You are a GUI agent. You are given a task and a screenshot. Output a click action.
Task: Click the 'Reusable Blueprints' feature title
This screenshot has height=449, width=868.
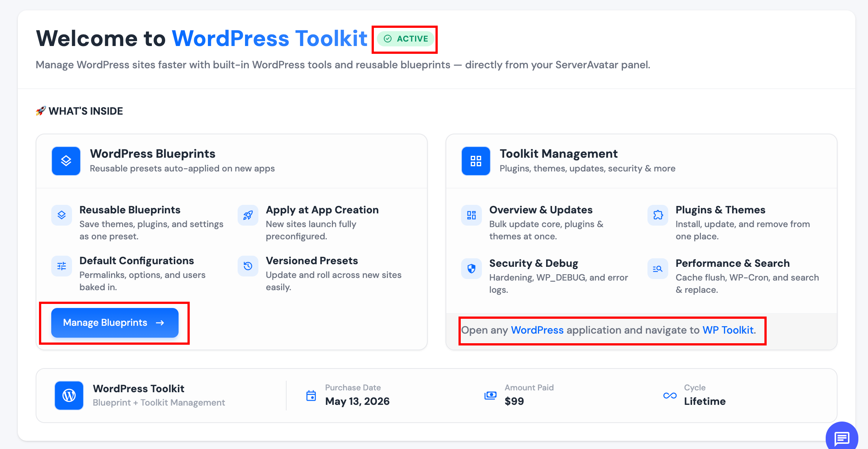pos(130,210)
